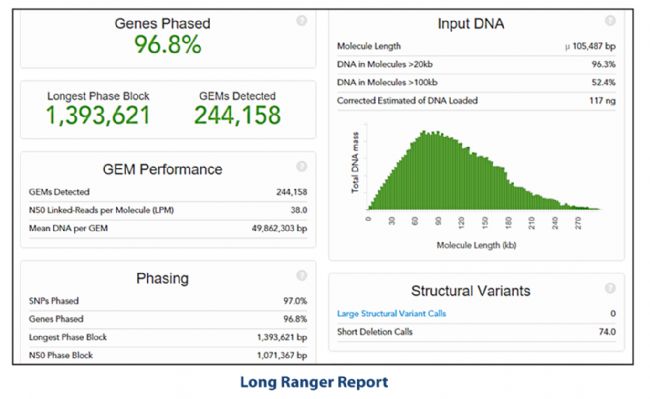Click the GEMs Detected 244,158 figure
This screenshot has height=399, width=650.
click(238, 115)
